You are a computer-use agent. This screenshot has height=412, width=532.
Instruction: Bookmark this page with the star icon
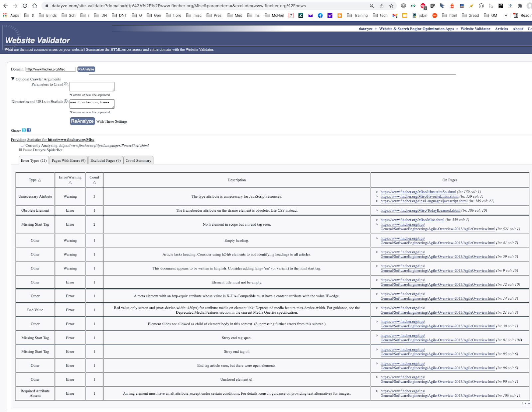pyautogui.click(x=391, y=6)
